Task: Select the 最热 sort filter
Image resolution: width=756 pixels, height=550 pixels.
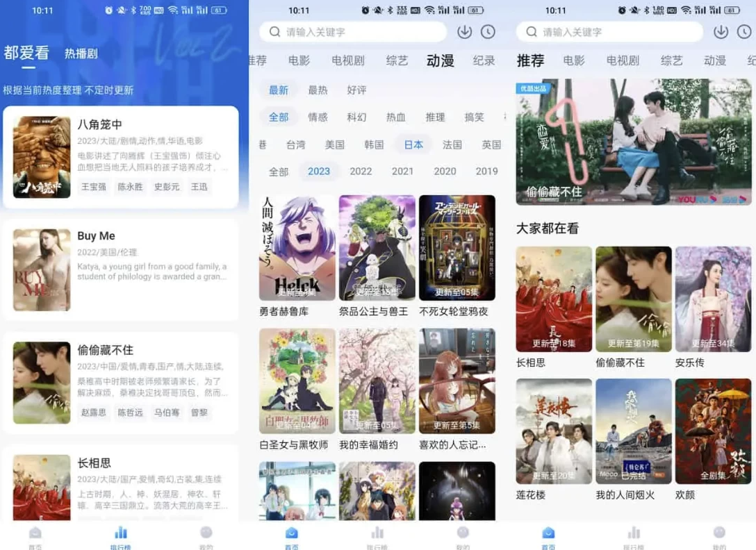Action: pyautogui.click(x=318, y=90)
